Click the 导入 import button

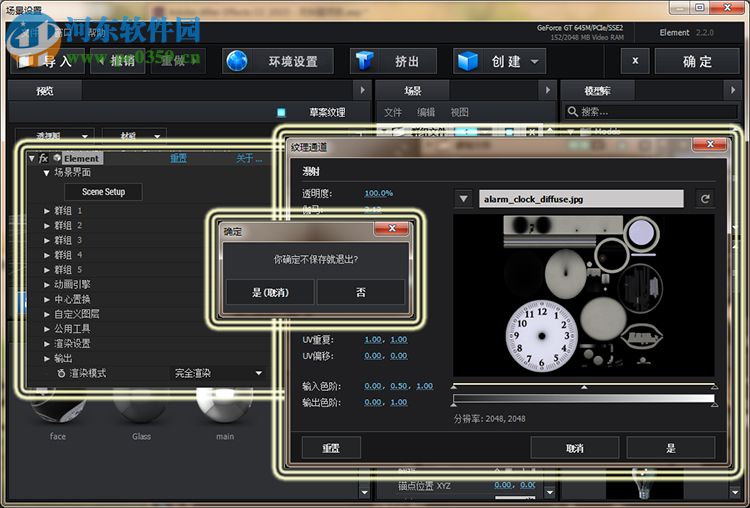(47, 61)
